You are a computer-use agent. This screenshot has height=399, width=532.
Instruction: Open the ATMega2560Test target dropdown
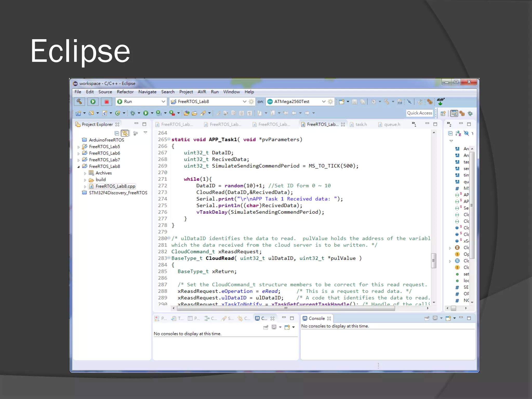point(323,102)
